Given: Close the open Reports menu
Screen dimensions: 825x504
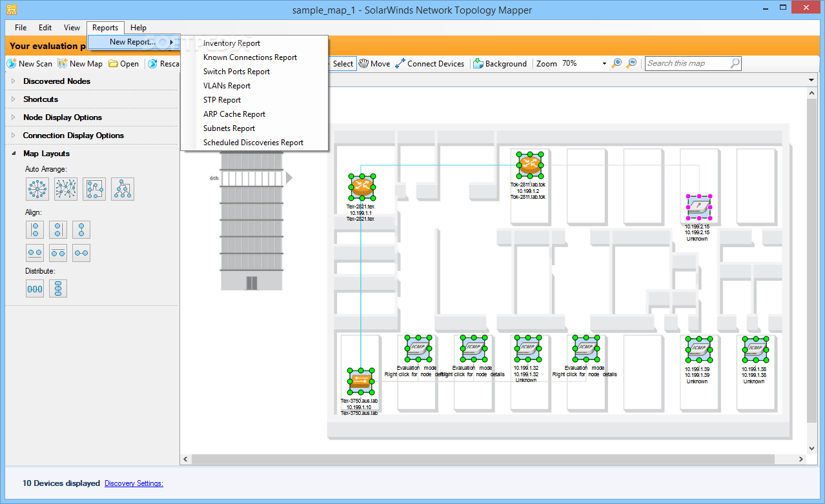Looking at the screenshot, I should point(105,28).
